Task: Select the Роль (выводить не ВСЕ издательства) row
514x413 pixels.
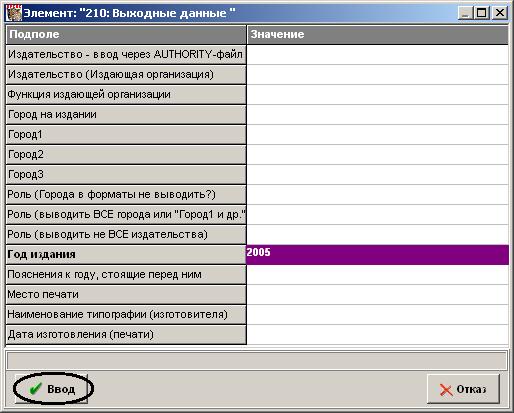Action: click(x=126, y=235)
